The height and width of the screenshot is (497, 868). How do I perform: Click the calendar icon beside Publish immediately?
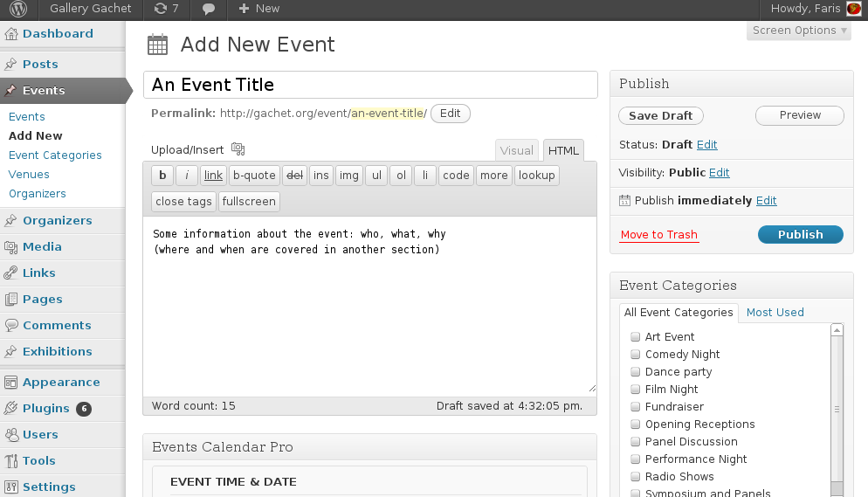624,200
